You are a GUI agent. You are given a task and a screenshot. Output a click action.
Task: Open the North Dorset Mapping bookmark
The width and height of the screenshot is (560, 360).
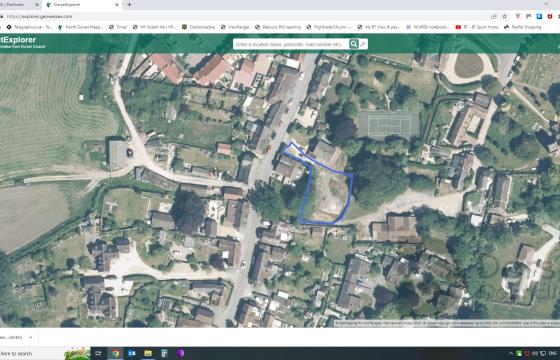tap(81, 27)
